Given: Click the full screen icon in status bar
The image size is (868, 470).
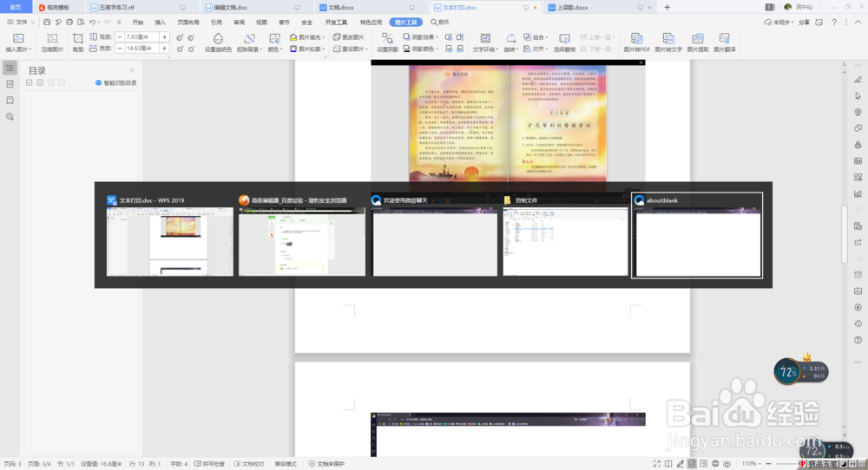Looking at the screenshot, I should [x=656, y=463].
